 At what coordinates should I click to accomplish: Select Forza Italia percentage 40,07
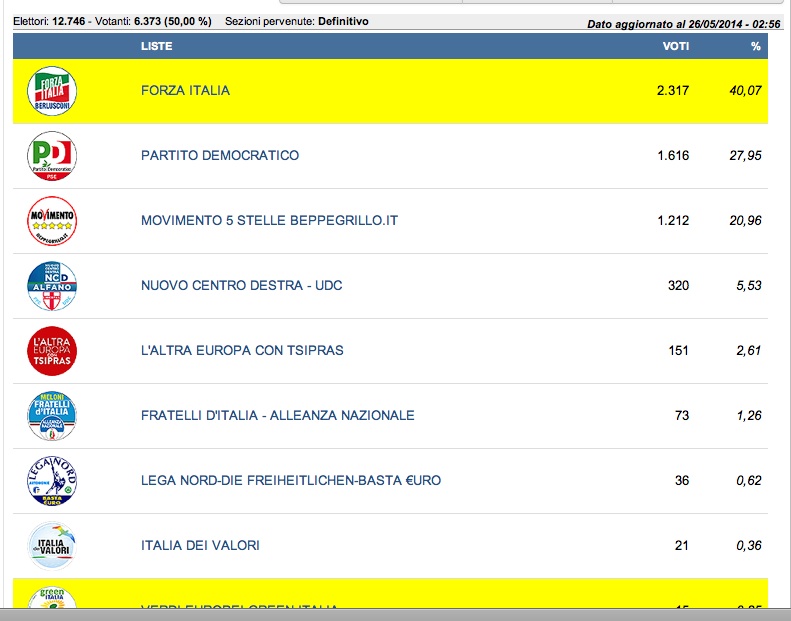pos(745,90)
